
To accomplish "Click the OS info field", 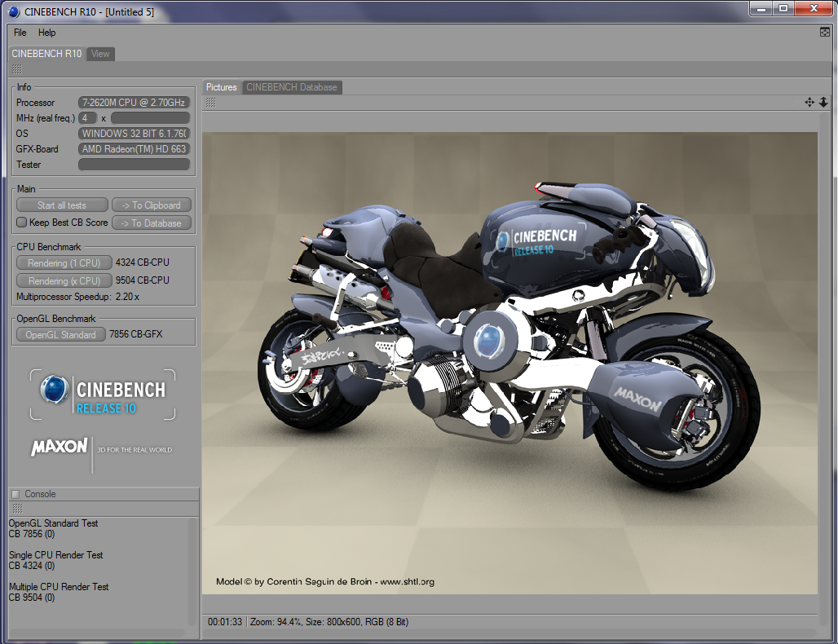I will pos(134,134).
